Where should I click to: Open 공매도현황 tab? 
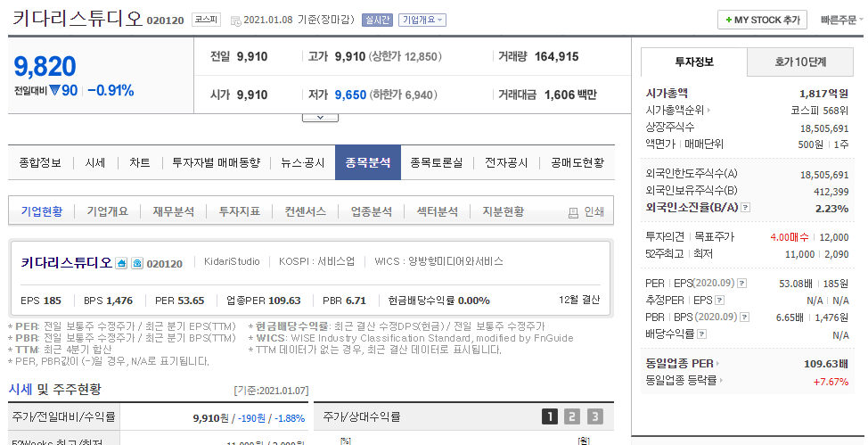click(x=577, y=163)
